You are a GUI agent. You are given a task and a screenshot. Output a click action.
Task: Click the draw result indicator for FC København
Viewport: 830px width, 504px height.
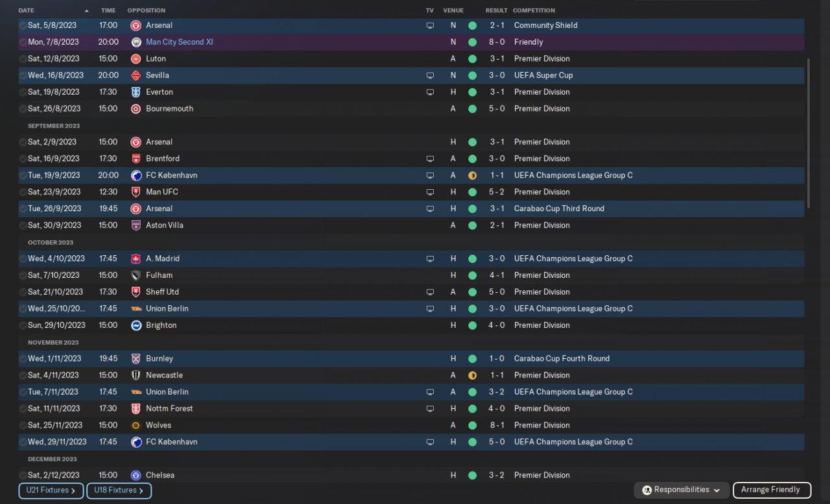point(472,176)
